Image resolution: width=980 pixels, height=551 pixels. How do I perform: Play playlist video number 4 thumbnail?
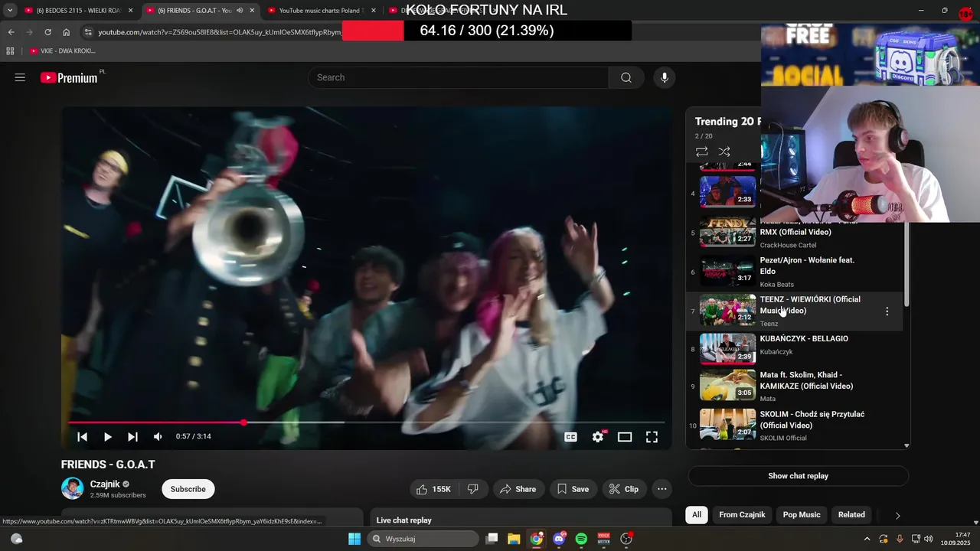[x=727, y=191]
